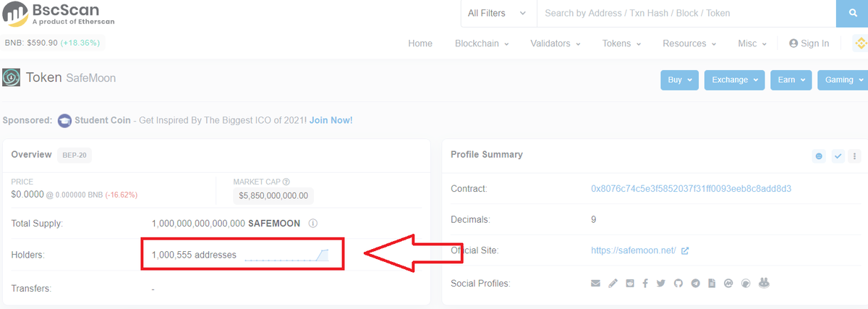The image size is (868, 309).
Task: Expand the Blockchain menu
Action: [x=482, y=43]
